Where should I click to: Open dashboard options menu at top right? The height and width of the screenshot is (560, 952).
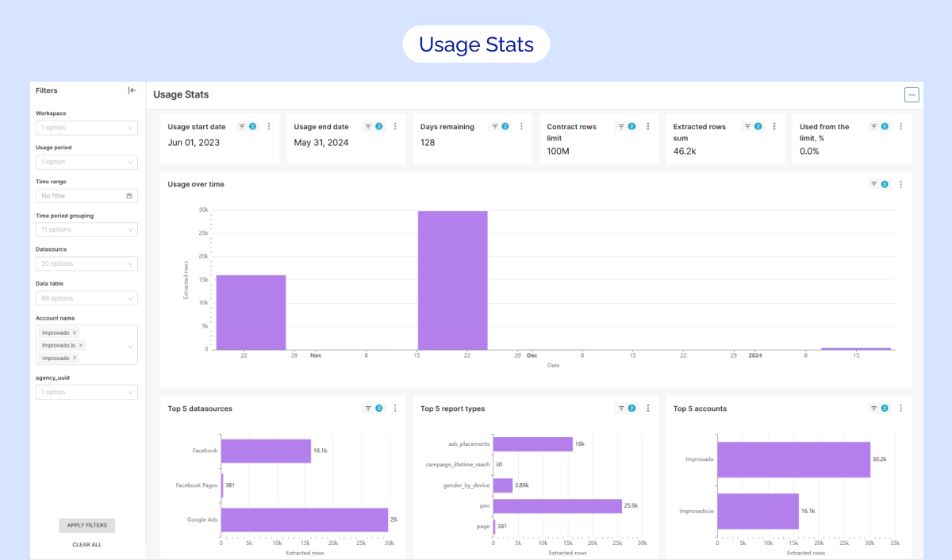(912, 95)
